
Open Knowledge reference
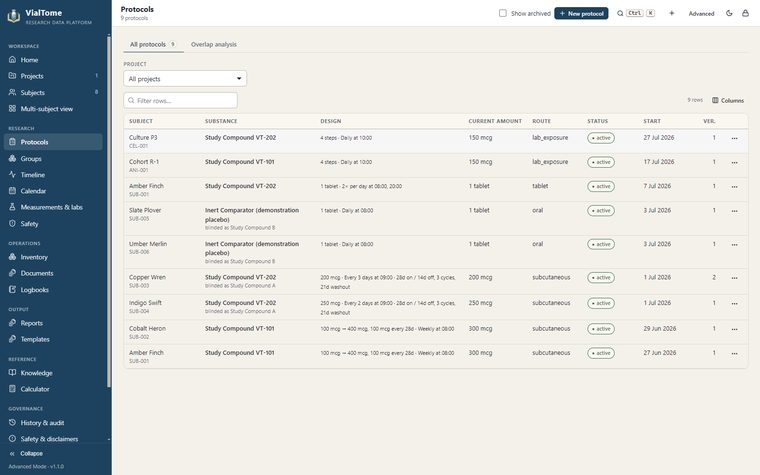53,373
